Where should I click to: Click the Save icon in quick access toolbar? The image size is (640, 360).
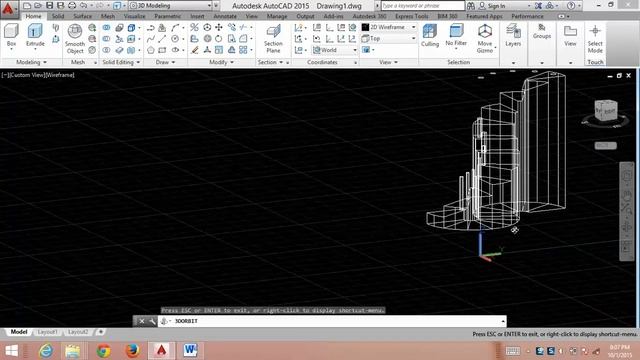49,5
